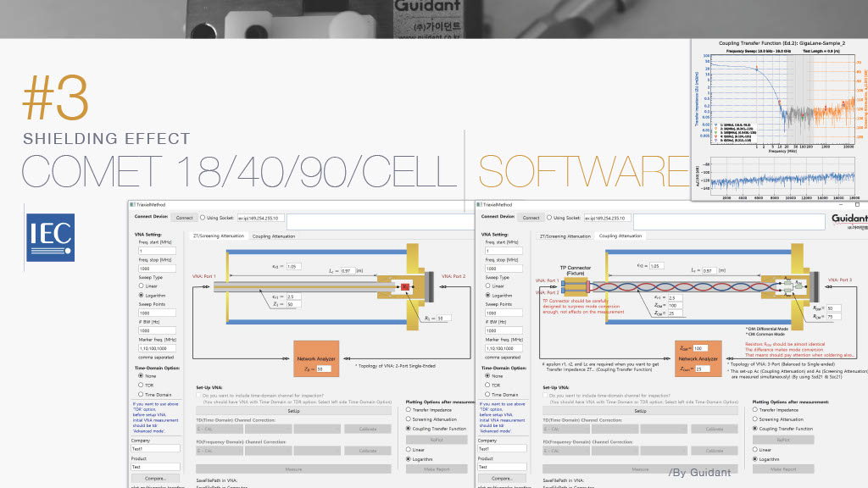The image size is (868, 488).
Task: Click FD channel Calibrate button, left window
Action: coord(368,451)
